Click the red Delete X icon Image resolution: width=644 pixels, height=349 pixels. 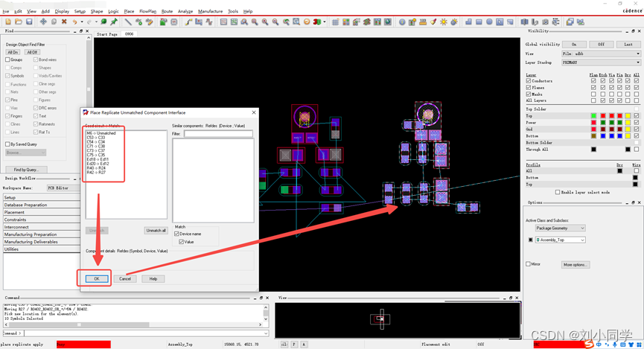(64, 22)
